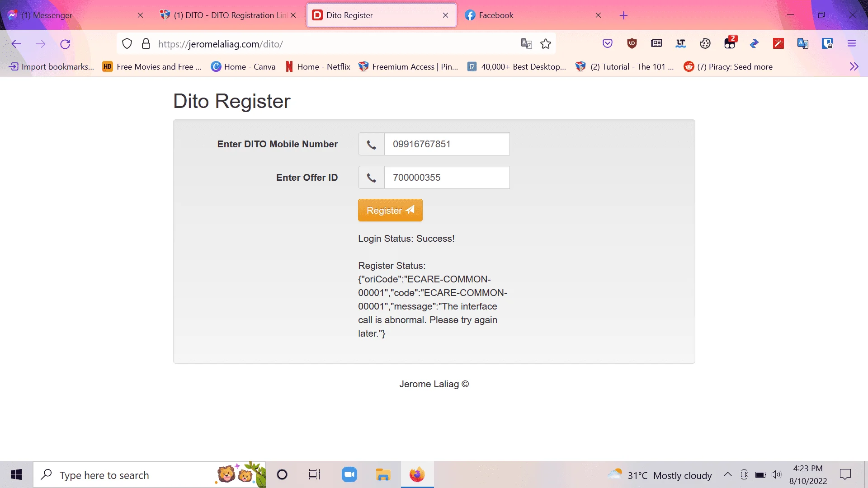Open Home - Netflix bookmark
The height and width of the screenshot is (488, 868).
click(318, 67)
